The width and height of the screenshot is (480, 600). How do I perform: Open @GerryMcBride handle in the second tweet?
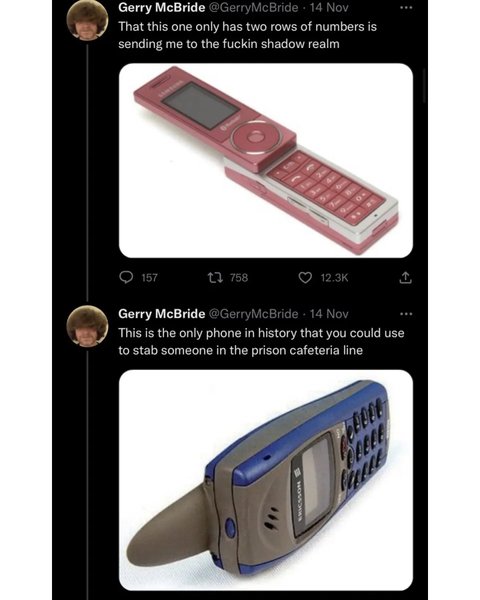pos(253,314)
